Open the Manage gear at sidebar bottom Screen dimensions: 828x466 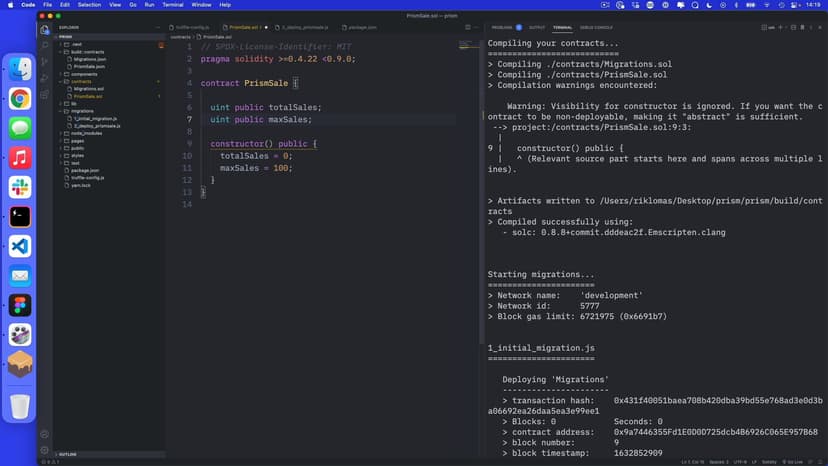pyautogui.click(x=45, y=448)
